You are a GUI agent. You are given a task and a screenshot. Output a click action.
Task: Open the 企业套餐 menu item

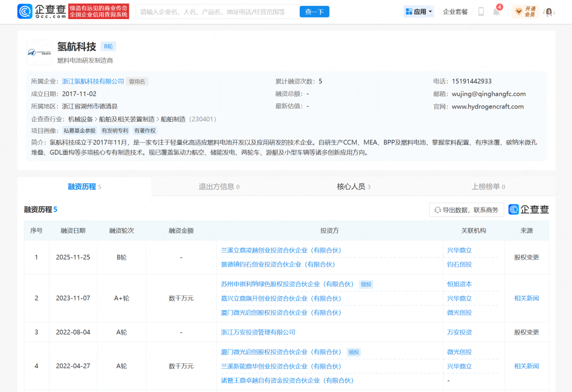(454, 11)
